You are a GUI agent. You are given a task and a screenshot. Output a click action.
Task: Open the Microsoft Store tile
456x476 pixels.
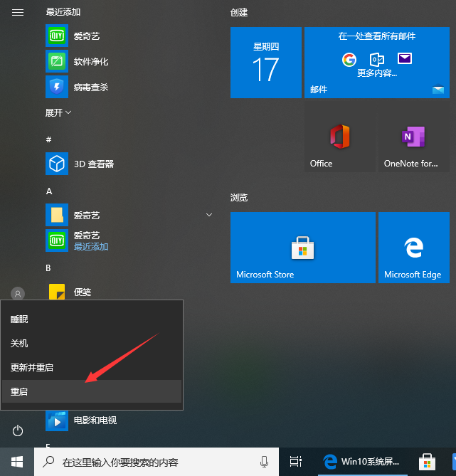pos(302,247)
